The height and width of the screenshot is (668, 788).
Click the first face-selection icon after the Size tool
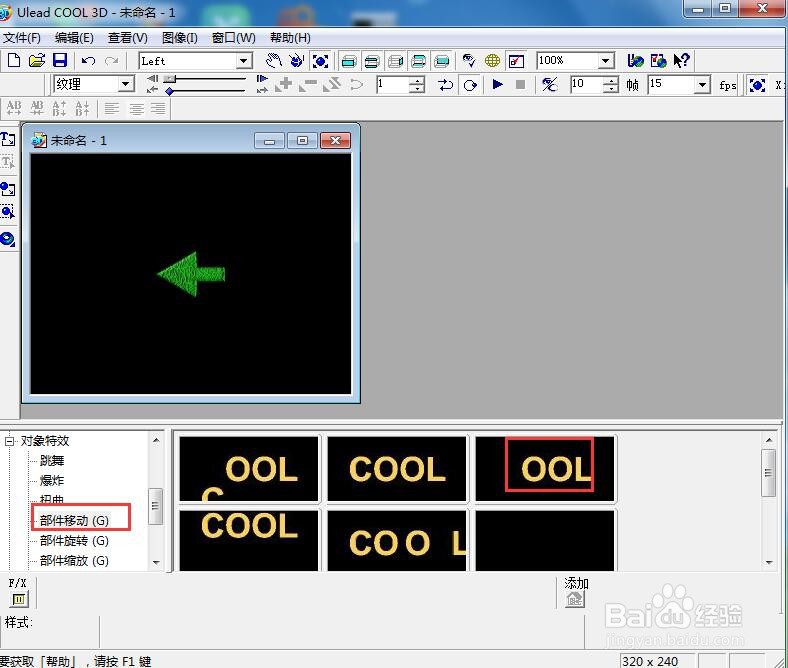point(349,61)
